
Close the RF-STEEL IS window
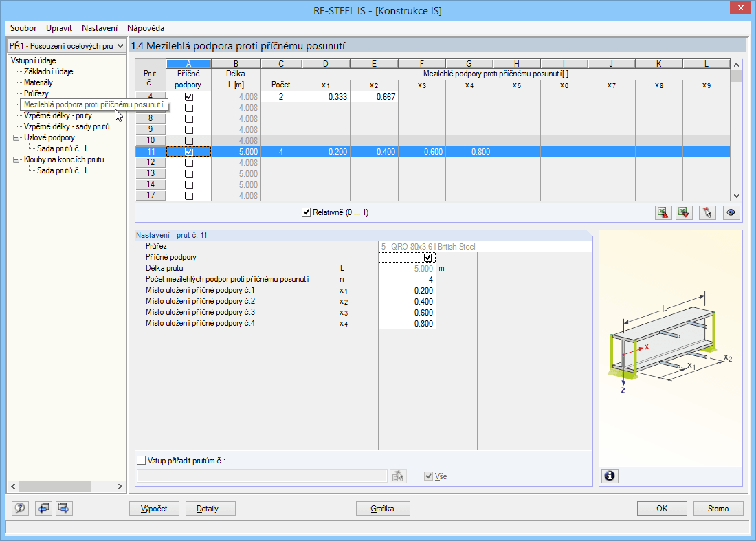coord(741,8)
